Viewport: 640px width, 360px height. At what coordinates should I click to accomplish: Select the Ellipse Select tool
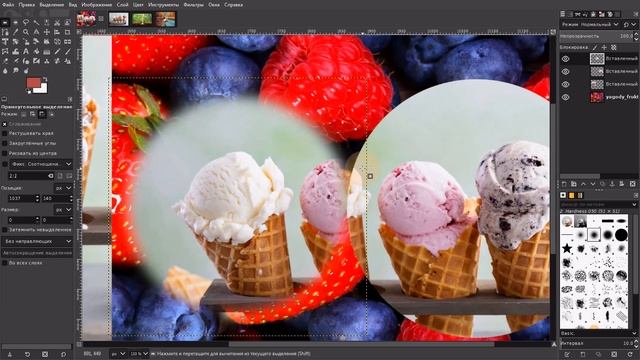16,22
